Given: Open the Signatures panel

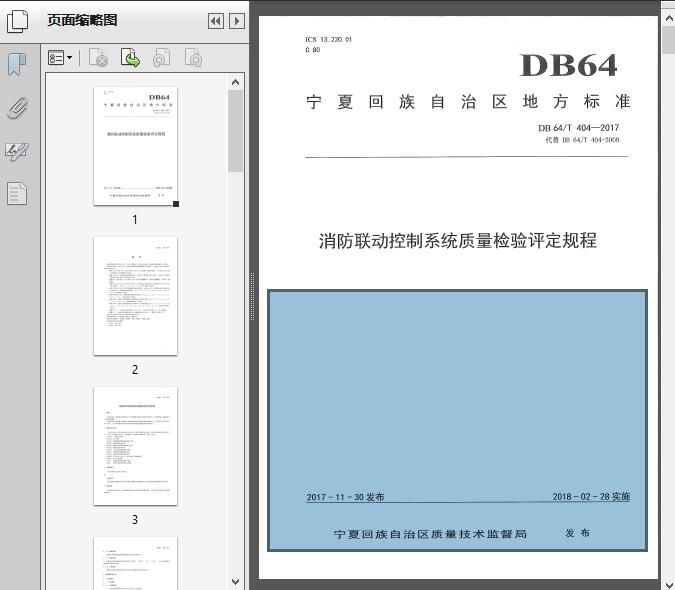Looking at the screenshot, I should 17,151.
